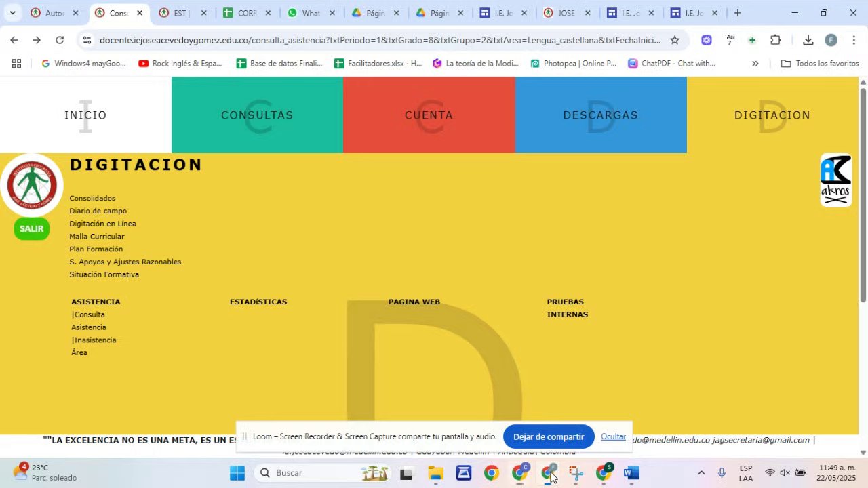
Task: Bookmark this page with the star icon
Action: pos(675,40)
